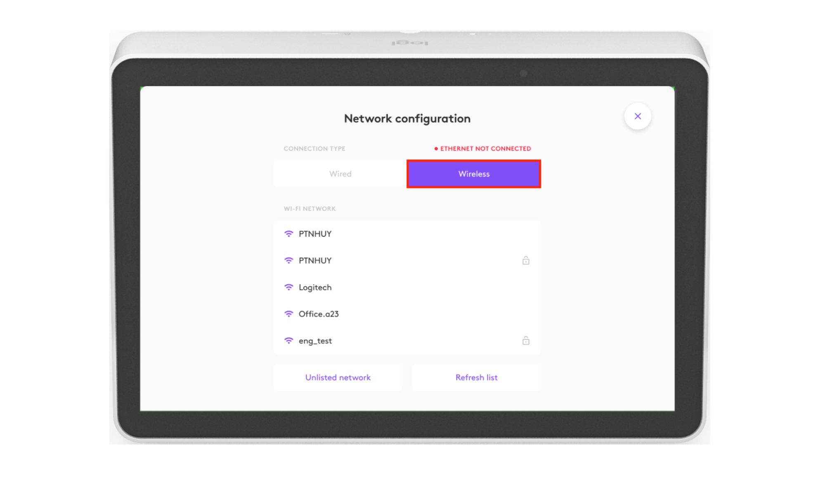
Task: Close the Network configuration dialog
Action: pos(637,116)
